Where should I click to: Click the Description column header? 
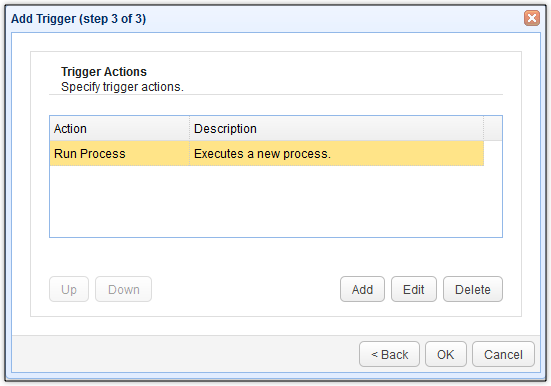click(x=336, y=128)
